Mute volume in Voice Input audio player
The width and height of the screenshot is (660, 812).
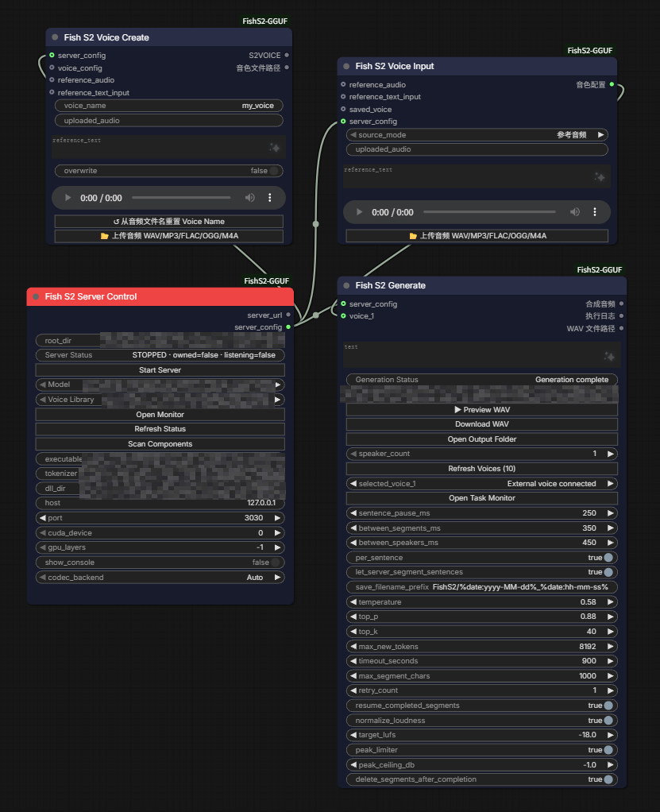click(575, 212)
